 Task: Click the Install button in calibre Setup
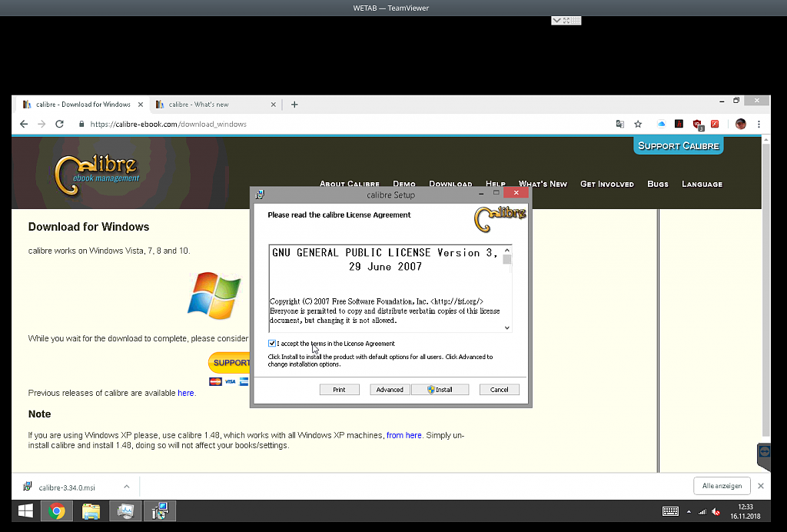[440, 390]
